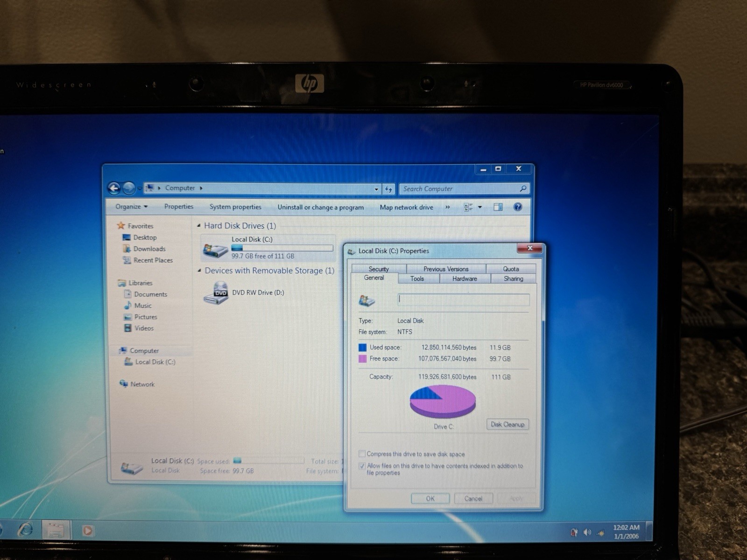Viewport: 747px width, 560px height.
Task: Open the taskbar clock showing 12:02 AM
Action: coord(626,532)
